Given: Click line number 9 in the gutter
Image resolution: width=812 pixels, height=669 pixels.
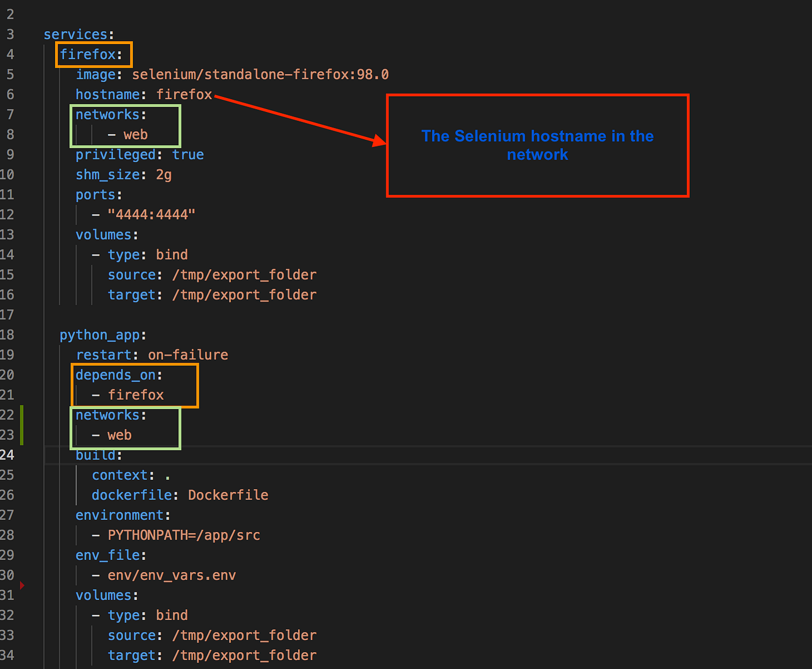Looking at the screenshot, I should [10, 155].
